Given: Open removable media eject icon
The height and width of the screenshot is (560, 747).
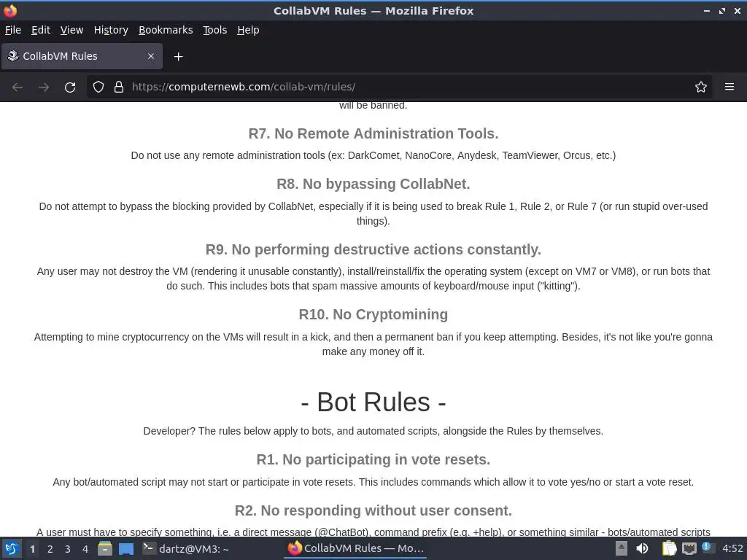Looking at the screenshot, I should (x=621, y=548).
